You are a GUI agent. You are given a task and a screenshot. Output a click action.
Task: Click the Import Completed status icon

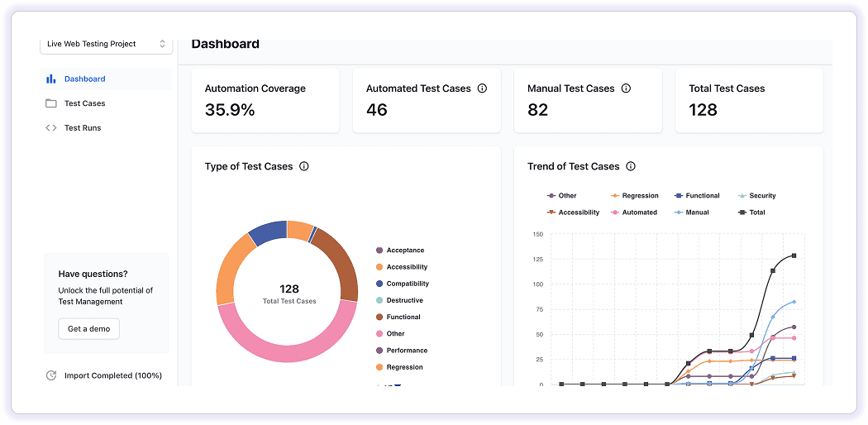(51, 375)
